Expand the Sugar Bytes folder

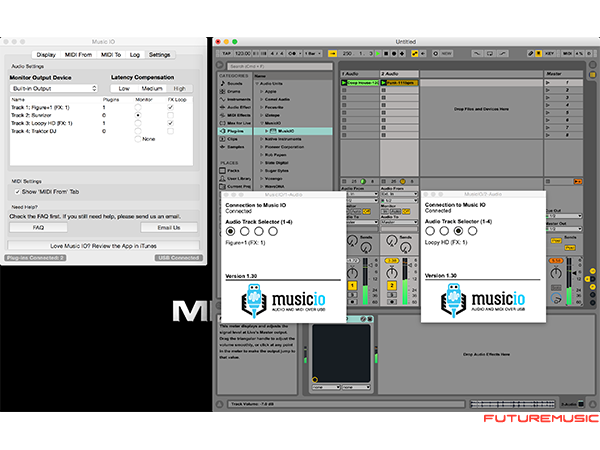coord(262,171)
